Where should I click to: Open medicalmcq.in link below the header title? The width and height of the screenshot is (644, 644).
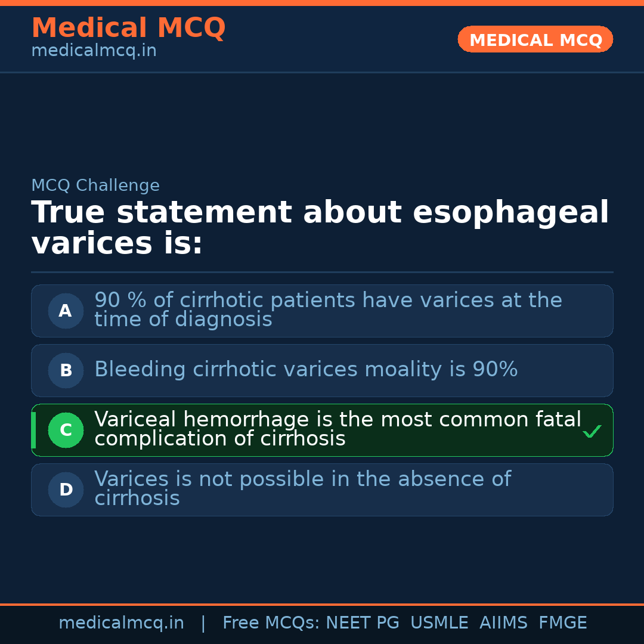click(94, 51)
